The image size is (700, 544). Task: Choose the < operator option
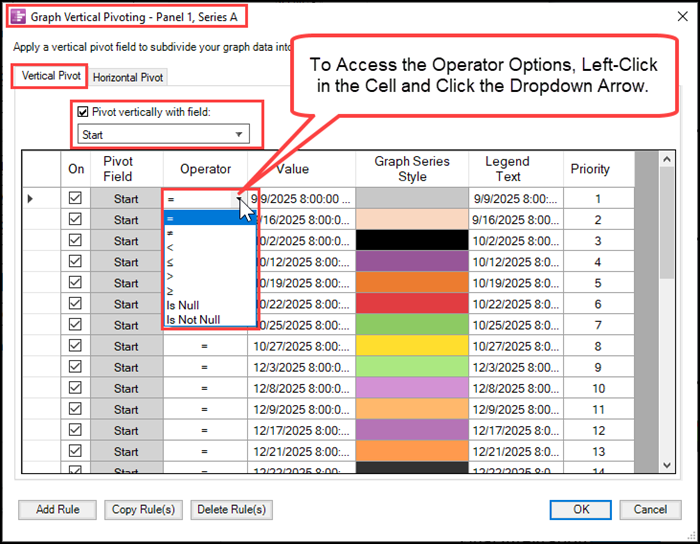(210, 247)
